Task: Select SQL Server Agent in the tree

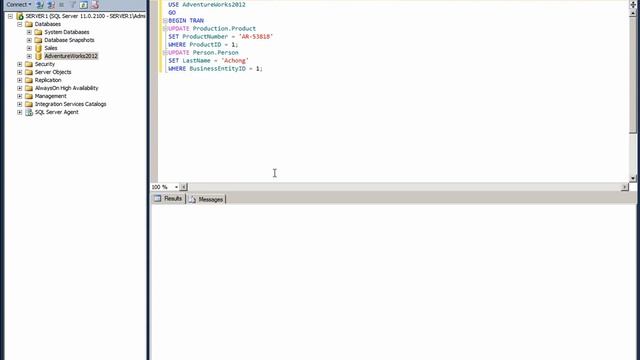Action: (x=57, y=112)
